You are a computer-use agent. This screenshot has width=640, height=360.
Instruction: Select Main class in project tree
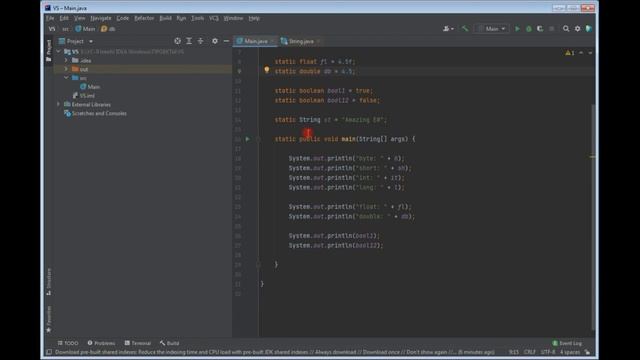pyautogui.click(x=90, y=87)
